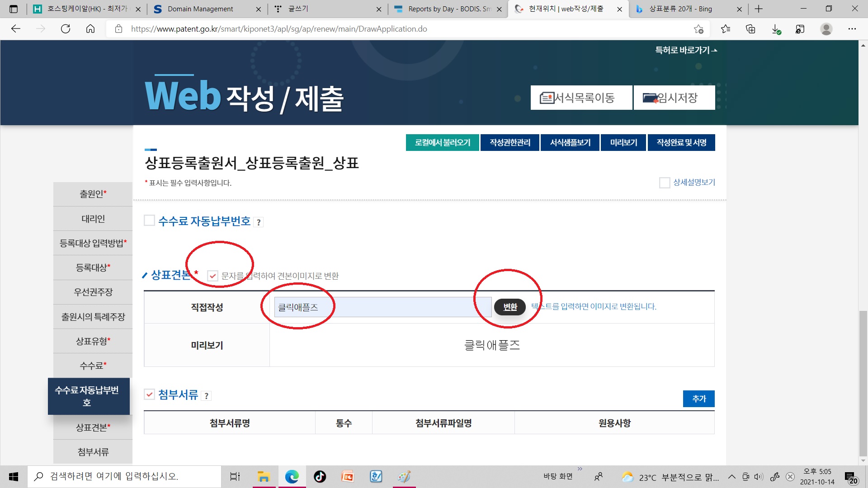Open browser settings and more menu
Screen dimensions: 868x488
[852, 29]
